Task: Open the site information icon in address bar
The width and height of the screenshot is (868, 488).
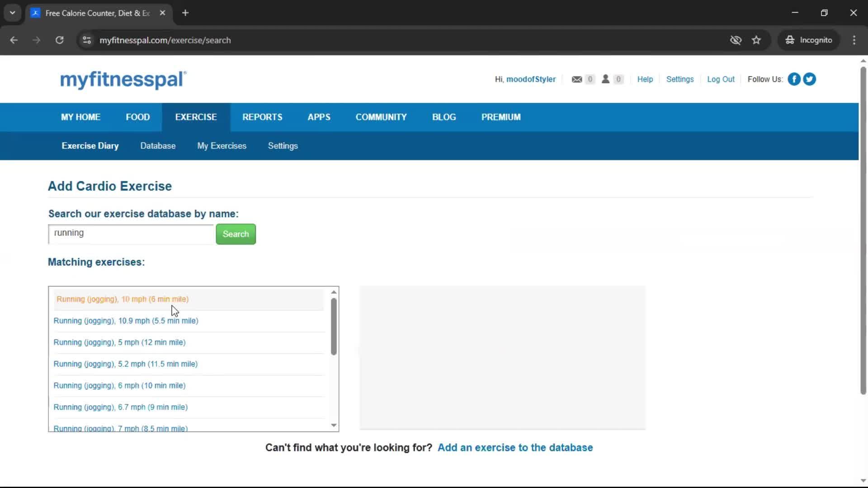Action: point(87,40)
